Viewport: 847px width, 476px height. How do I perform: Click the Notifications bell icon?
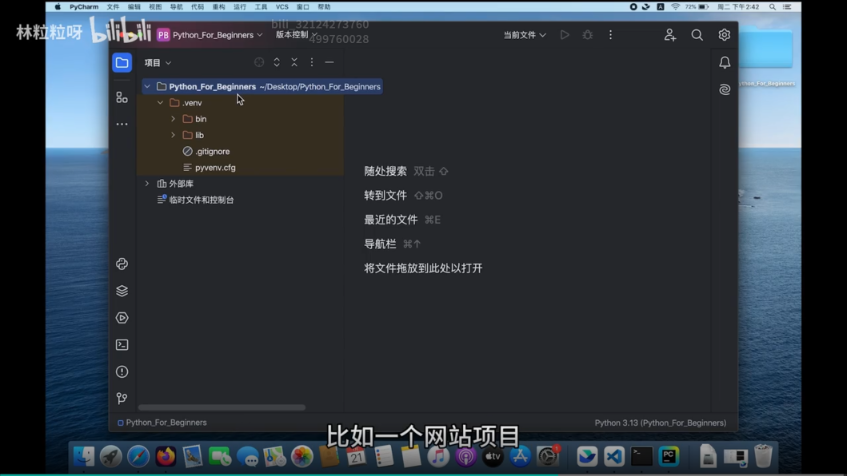click(724, 63)
